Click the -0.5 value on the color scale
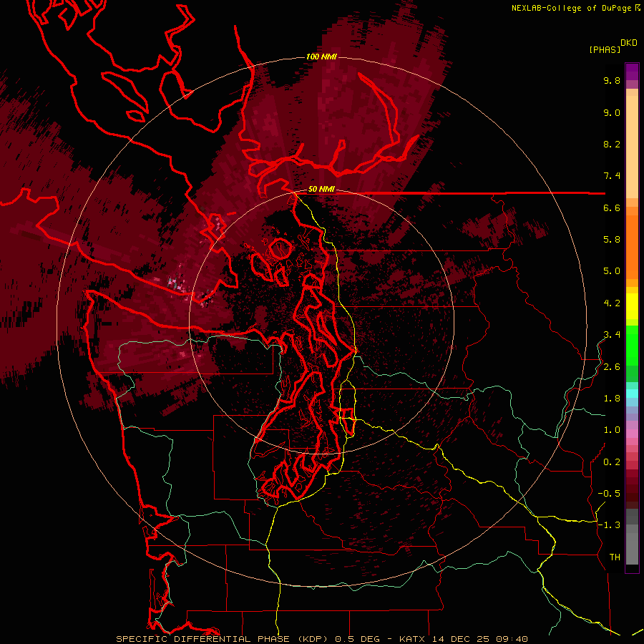The height and width of the screenshot is (644, 644). pyautogui.click(x=609, y=494)
